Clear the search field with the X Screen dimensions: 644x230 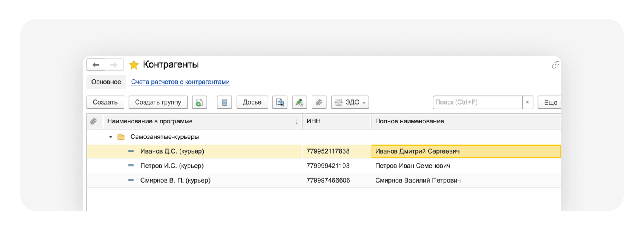point(527,102)
